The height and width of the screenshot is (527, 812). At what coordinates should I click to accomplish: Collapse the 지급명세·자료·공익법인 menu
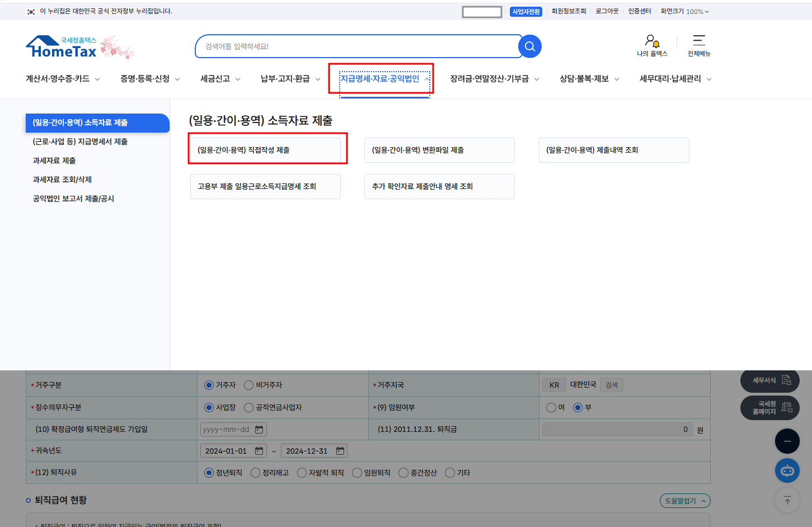coord(381,78)
